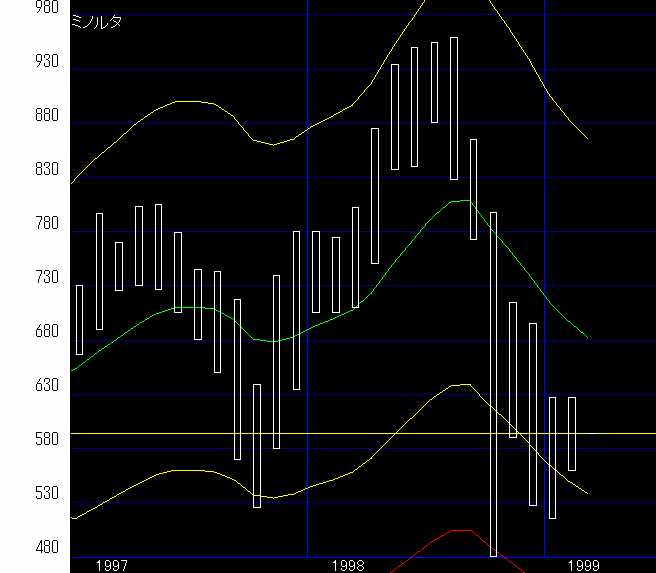Click the 1997 year label on time axis
The height and width of the screenshot is (573, 656).
(111, 565)
